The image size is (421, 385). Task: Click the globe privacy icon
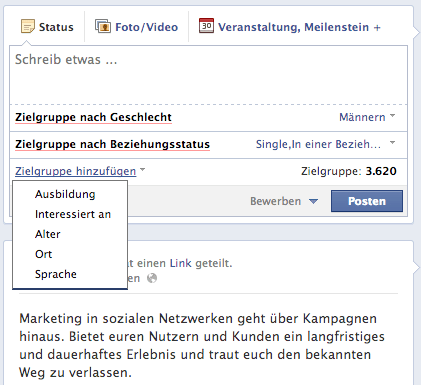pyautogui.click(x=152, y=278)
